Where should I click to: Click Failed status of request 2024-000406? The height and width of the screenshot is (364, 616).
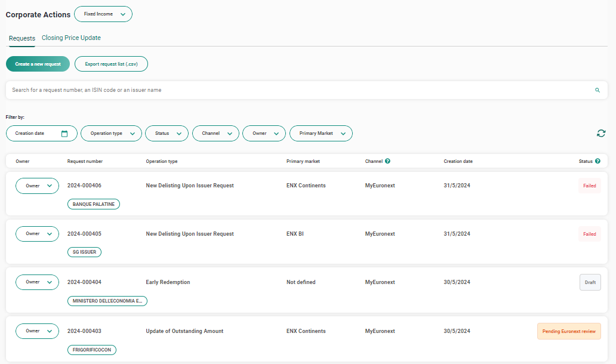[589, 186]
